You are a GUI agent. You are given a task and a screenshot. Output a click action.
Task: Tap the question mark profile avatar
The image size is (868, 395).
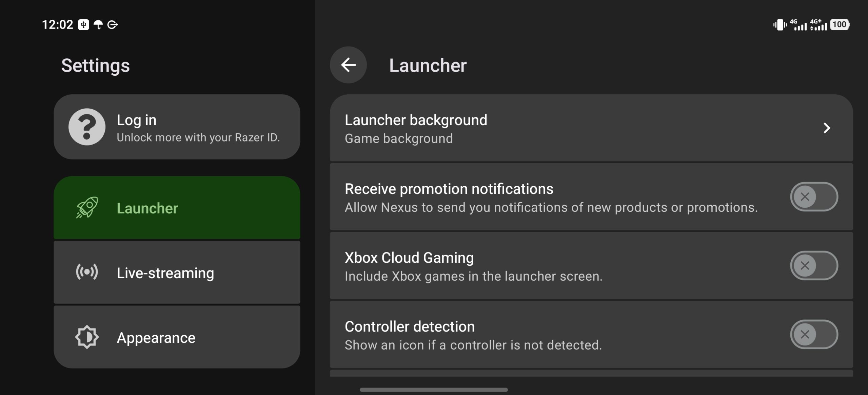[87, 127]
